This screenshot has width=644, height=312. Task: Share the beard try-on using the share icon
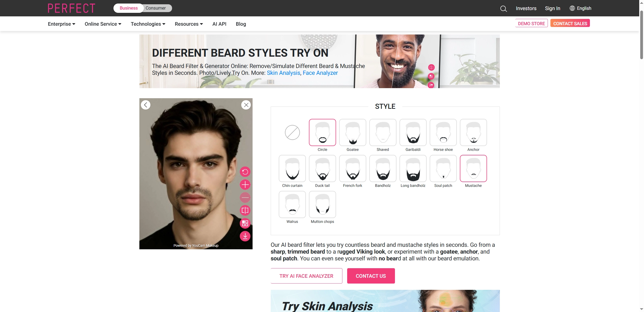pos(431,85)
